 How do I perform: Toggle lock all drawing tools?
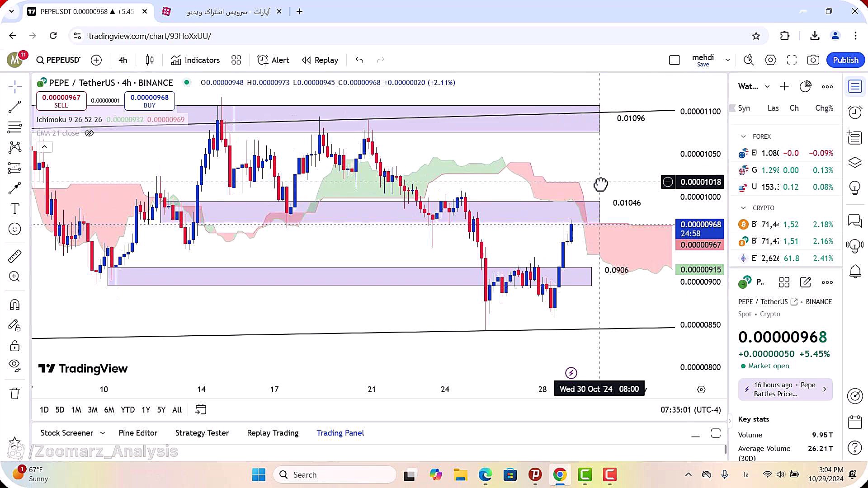[15, 346]
